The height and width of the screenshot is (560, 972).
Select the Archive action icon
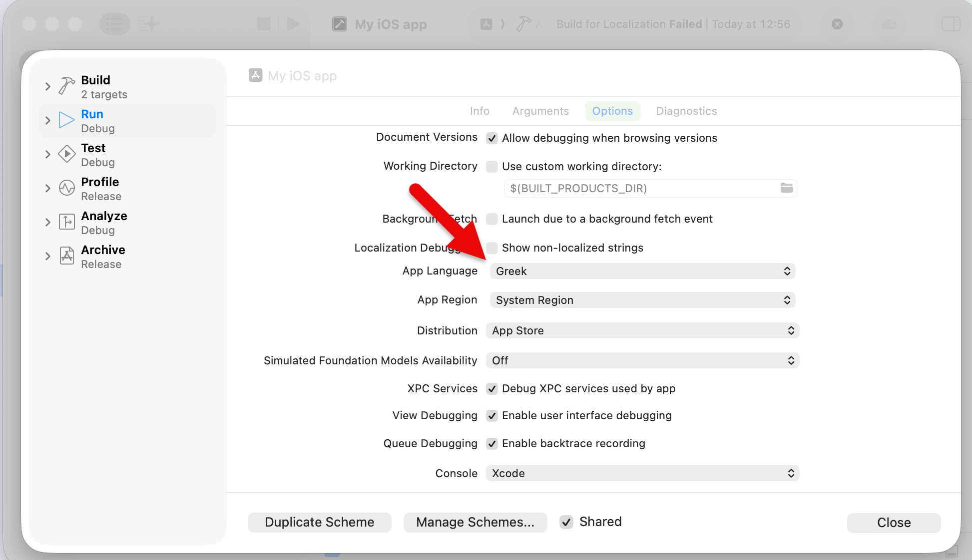66,256
